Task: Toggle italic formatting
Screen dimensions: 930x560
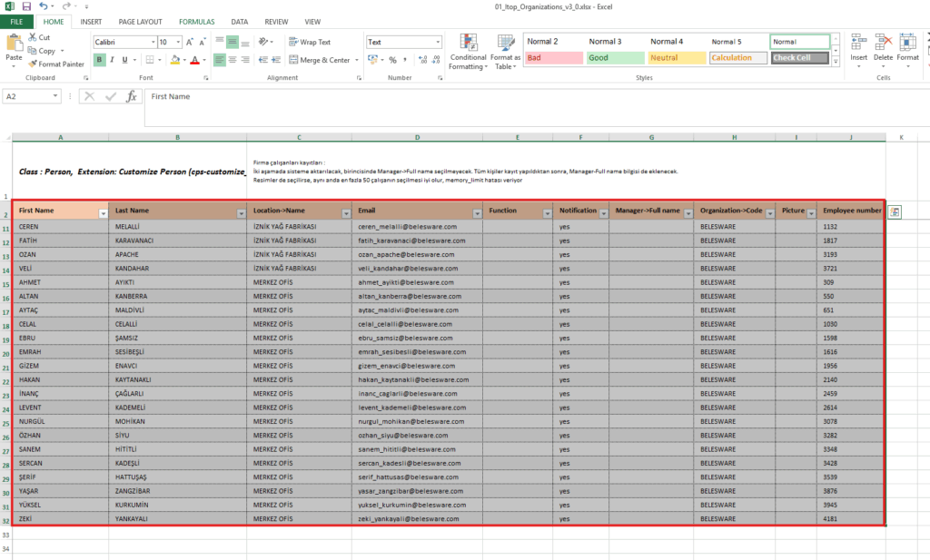Action: pyautogui.click(x=112, y=60)
